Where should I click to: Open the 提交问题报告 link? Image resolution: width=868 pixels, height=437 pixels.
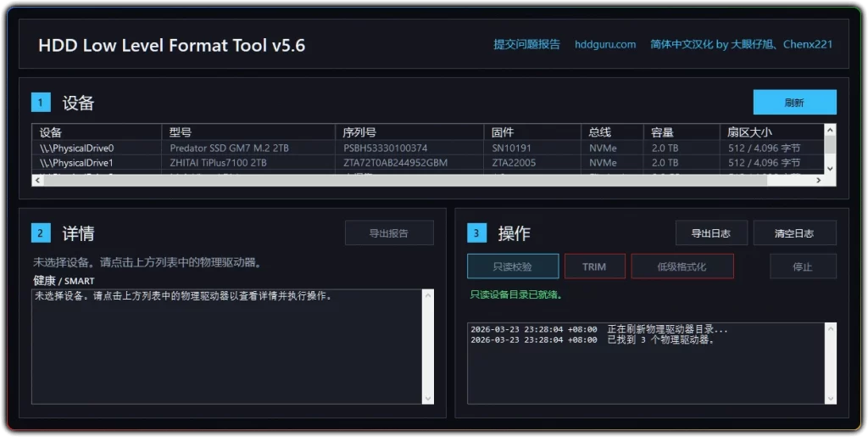[x=526, y=44]
